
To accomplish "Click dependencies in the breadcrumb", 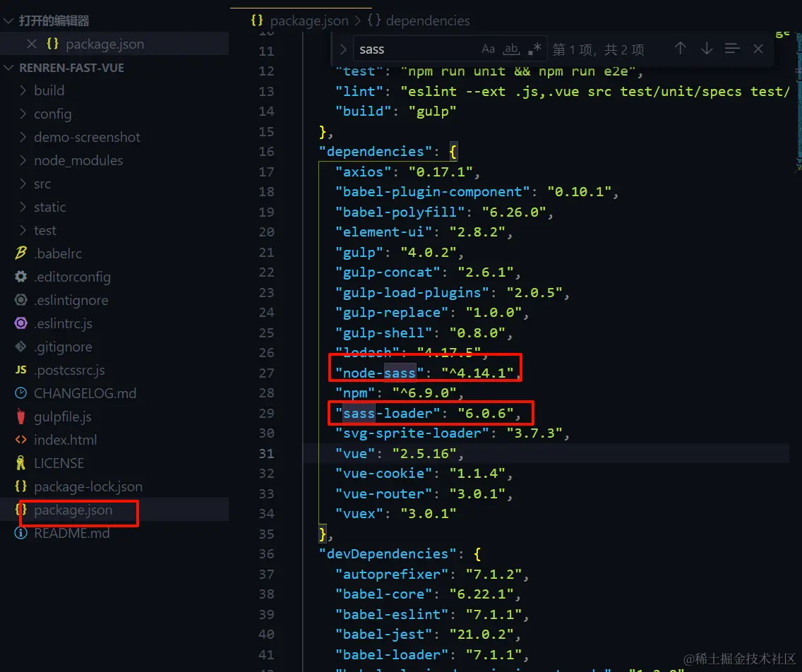I will [428, 20].
